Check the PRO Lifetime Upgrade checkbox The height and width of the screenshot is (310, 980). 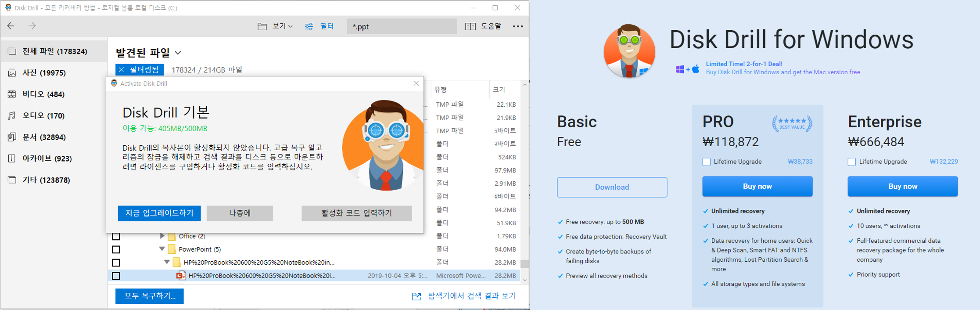tap(706, 162)
